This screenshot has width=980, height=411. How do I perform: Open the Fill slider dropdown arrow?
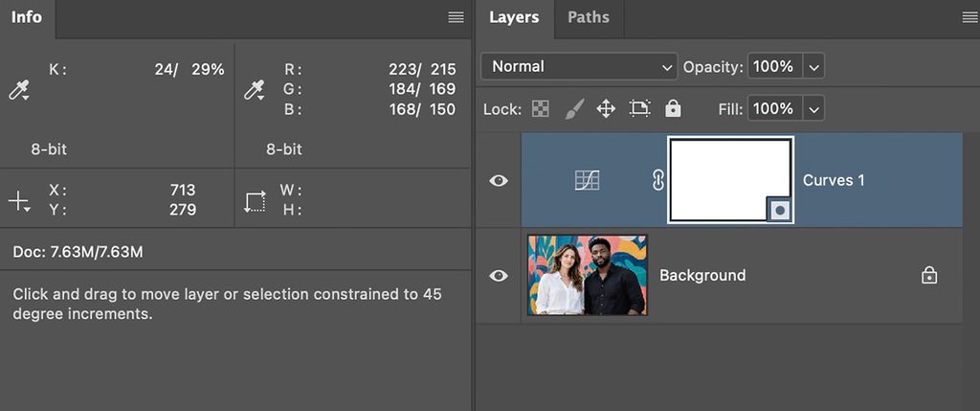click(x=813, y=109)
